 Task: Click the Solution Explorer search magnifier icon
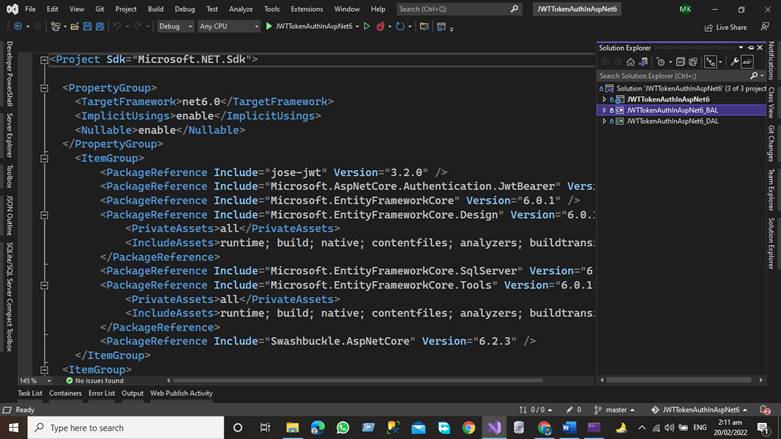pos(754,76)
